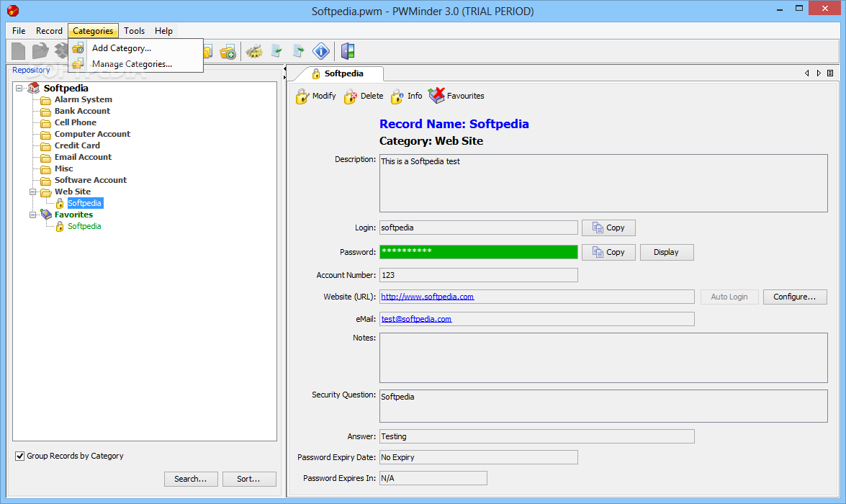Screen dimensions: 846x504
Task: Click the Description text area
Action: tap(603, 184)
